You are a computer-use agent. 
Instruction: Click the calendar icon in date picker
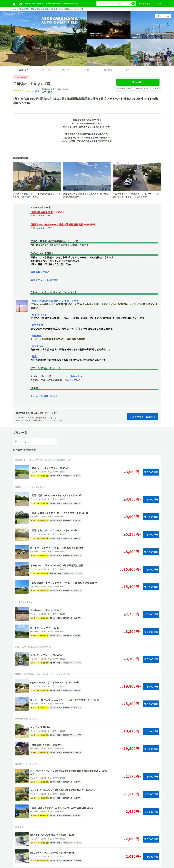point(16,441)
